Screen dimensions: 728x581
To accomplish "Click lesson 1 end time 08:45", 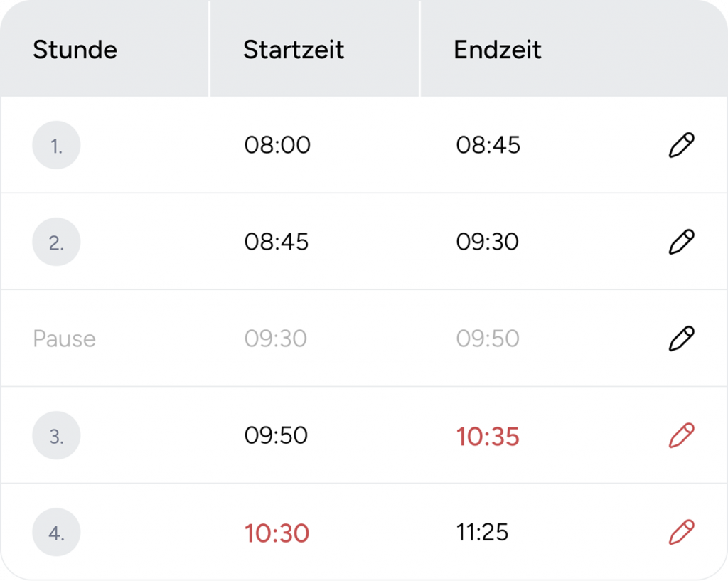I will [x=488, y=145].
